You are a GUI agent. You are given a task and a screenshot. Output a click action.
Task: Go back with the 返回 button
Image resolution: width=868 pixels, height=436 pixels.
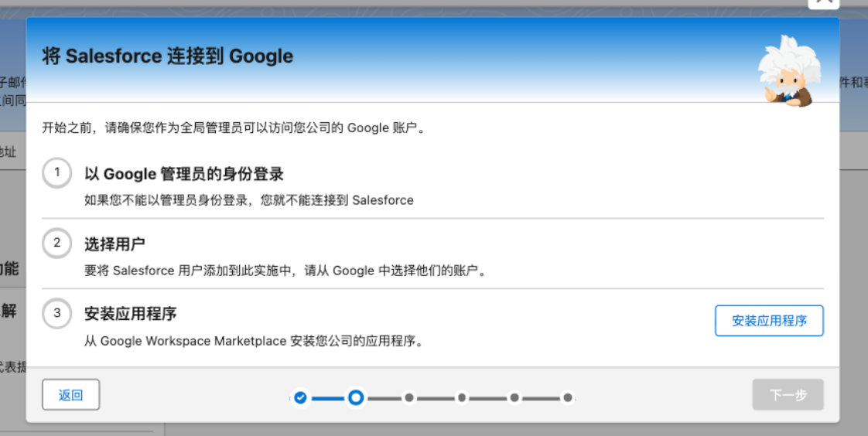(x=71, y=394)
